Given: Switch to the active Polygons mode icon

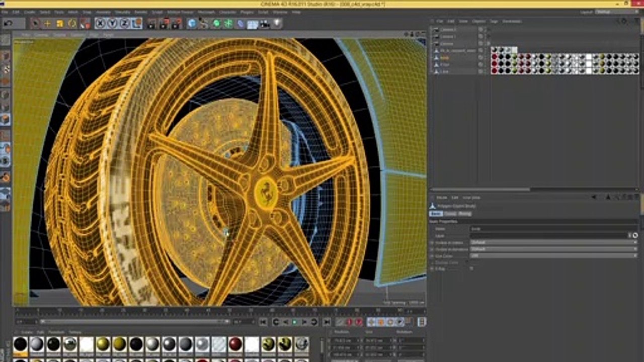Looking at the screenshot, I should click(5, 120).
